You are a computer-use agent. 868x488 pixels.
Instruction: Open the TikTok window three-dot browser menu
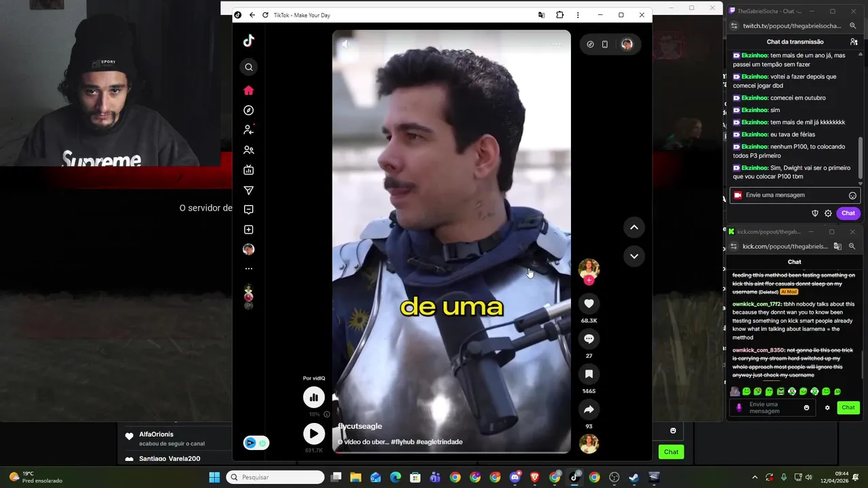(x=578, y=15)
